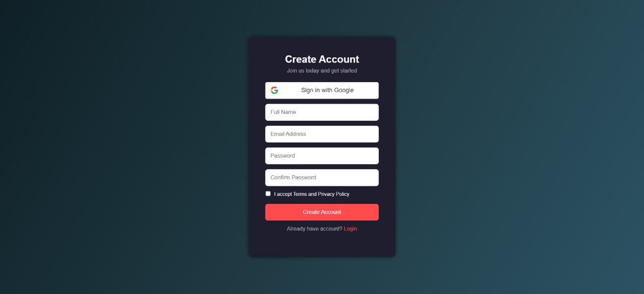Select the Email Address input
The height and width of the screenshot is (294, 644).
322,134
